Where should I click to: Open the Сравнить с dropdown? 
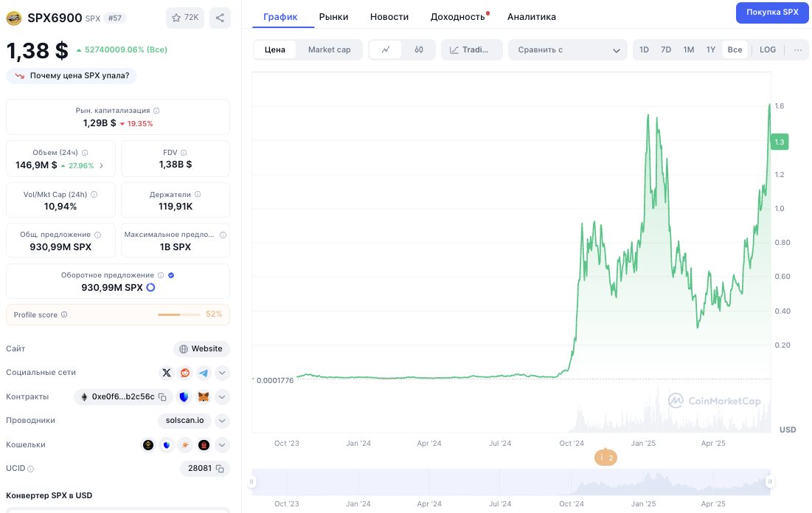point(568,49)
